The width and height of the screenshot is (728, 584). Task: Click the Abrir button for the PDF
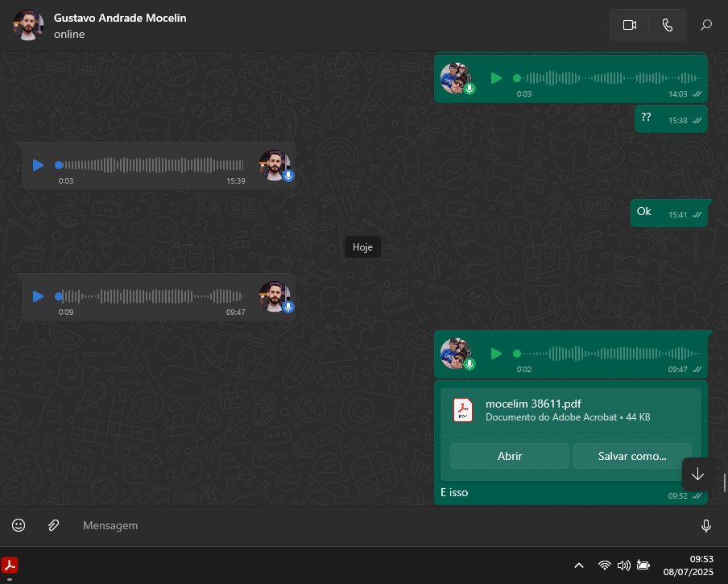tap(509, 456)
